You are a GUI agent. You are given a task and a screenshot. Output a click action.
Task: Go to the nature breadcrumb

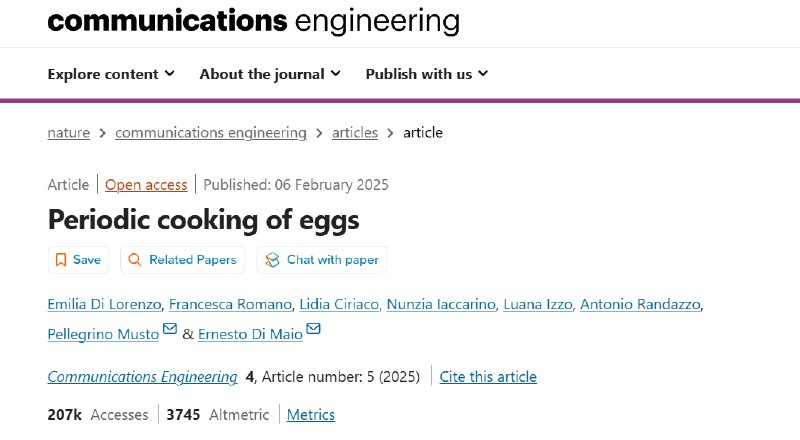tap(68, 133)
